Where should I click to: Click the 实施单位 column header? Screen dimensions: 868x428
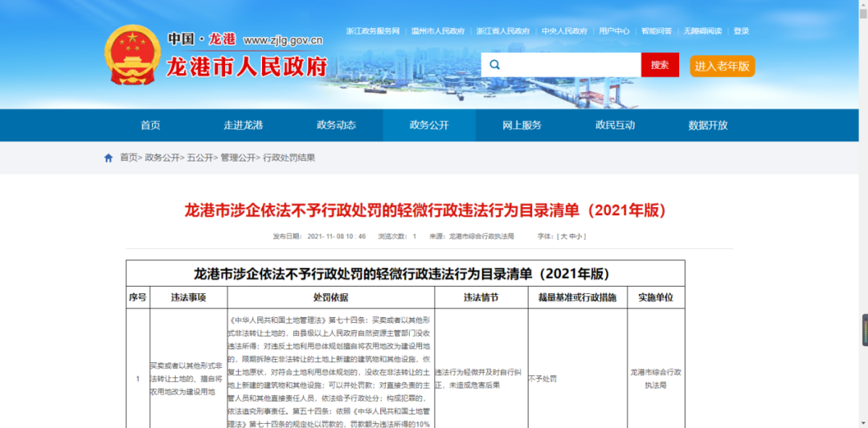click(x=656, y=297)
